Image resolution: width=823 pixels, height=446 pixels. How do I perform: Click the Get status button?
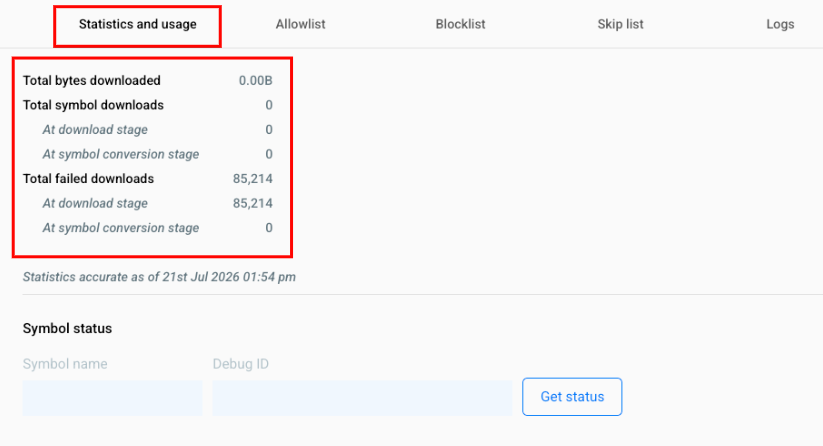click(572, 397)
